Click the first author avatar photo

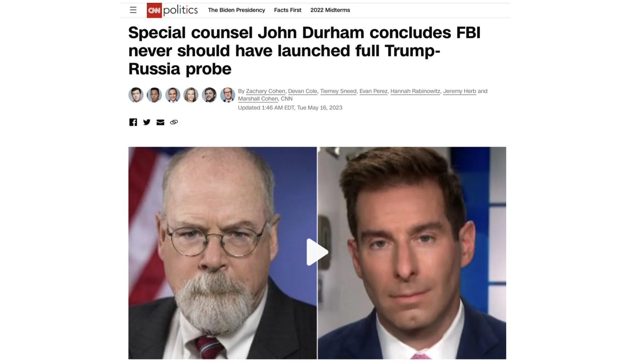click(136, 95)
